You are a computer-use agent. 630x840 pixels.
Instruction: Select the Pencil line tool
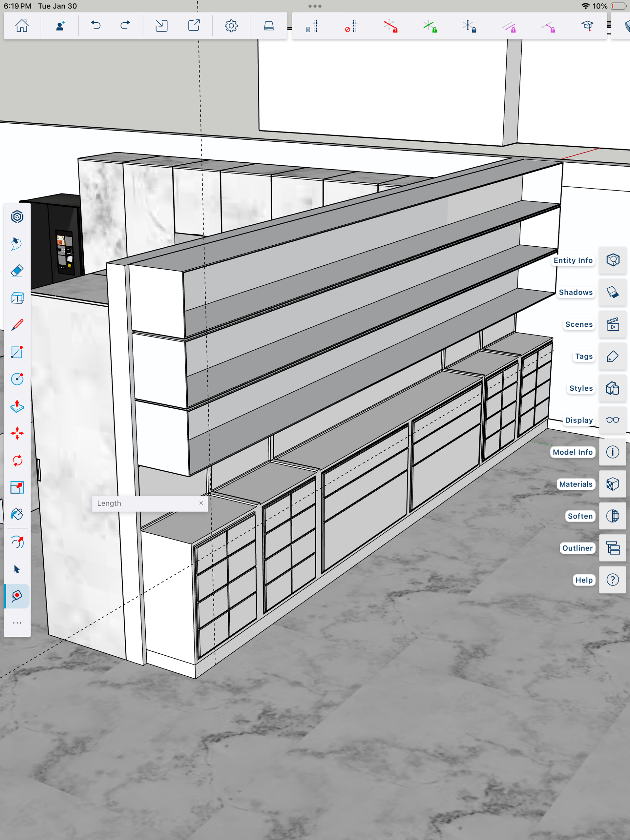(x=17, y=325)
